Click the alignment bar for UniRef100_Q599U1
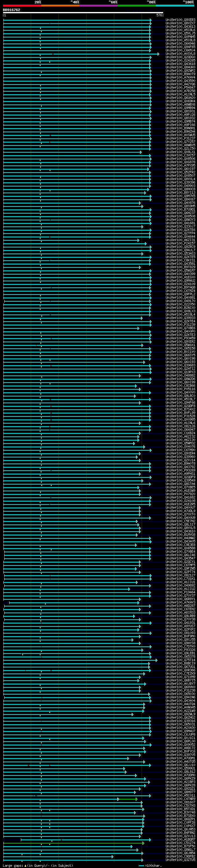Viewport: 197px width, 868px height. [x=64, y=769]
